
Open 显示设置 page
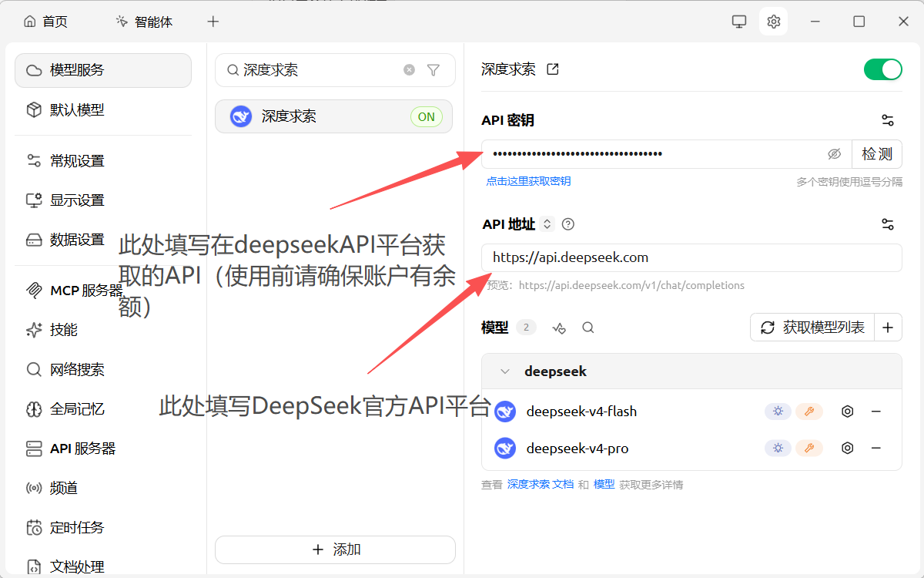point(103,200)
